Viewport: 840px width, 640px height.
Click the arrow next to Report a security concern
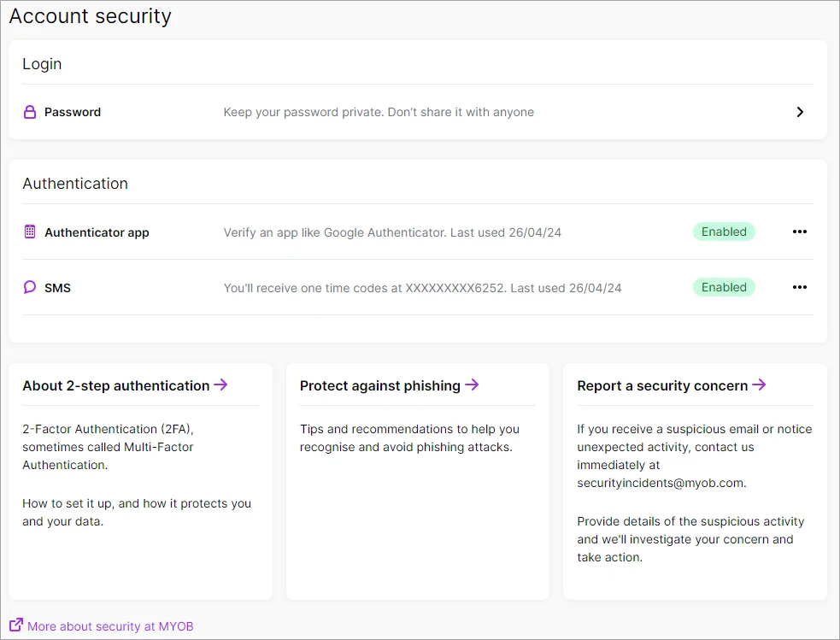point(759,385)
